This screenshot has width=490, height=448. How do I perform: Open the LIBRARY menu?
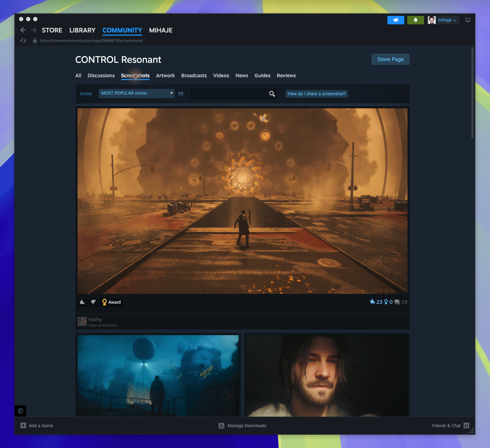(82, 30)
